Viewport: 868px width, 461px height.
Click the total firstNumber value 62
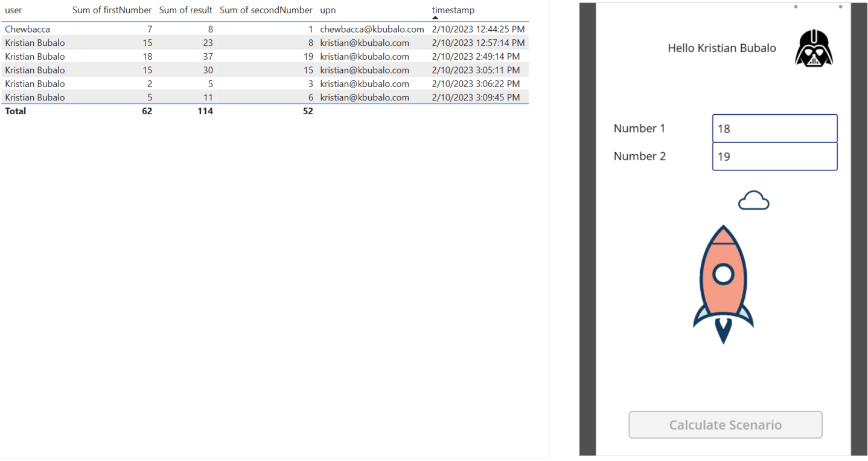(x=147, y=111)
